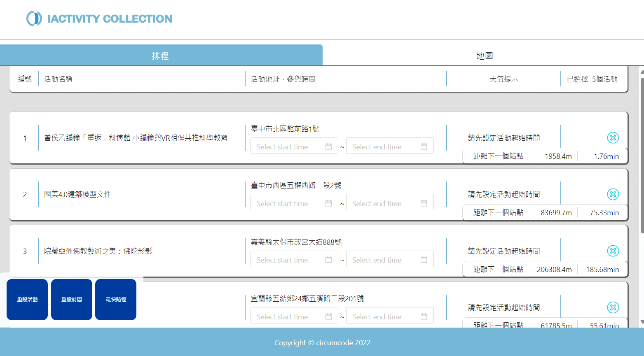The width and height of the screenshot is (644, 356).
Task: Click the IACTIVITY COLLECTION title text
Action: pos(110,19)
